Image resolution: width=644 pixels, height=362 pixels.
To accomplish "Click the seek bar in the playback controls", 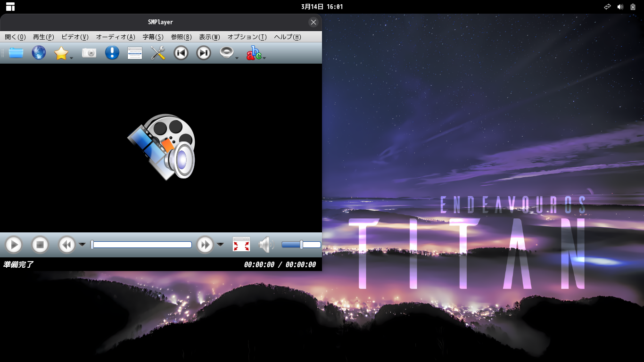I will pyautogui.click(x=141, y=245).
